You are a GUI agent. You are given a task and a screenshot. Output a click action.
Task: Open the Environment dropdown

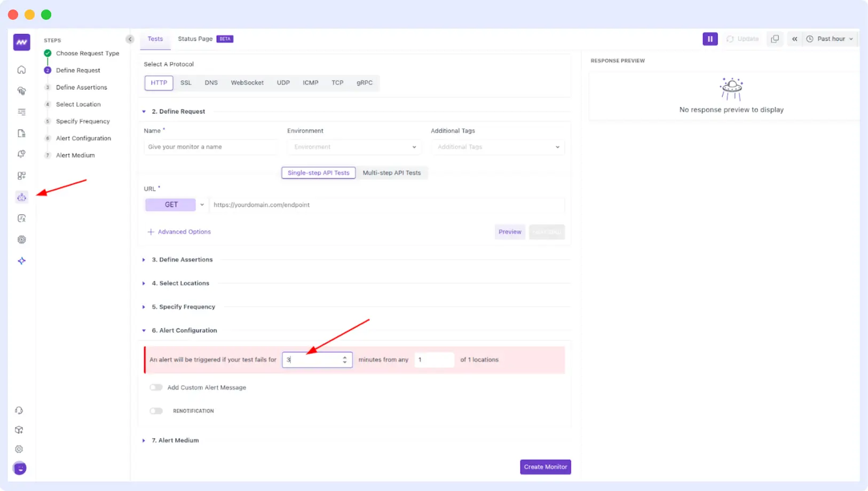click(x=354, y=147)
